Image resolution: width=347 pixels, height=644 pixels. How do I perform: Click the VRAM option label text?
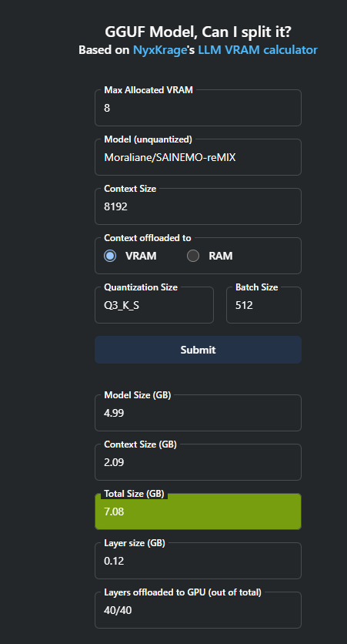pos(141,256)
